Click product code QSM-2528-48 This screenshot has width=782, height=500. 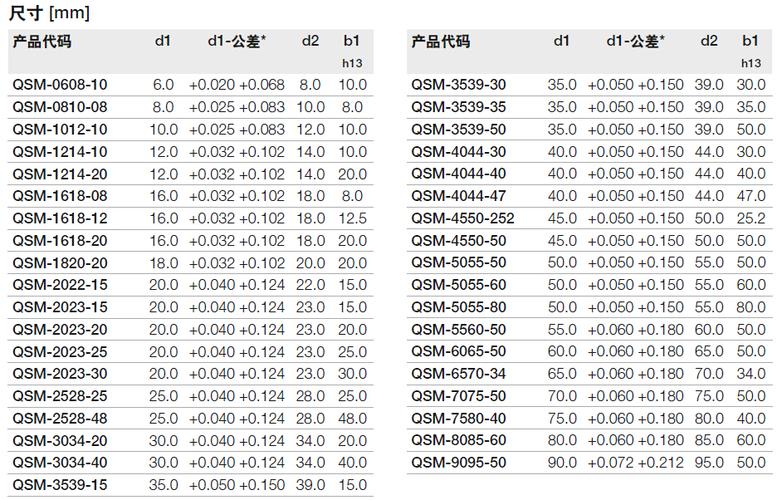[x=60, y=419]
